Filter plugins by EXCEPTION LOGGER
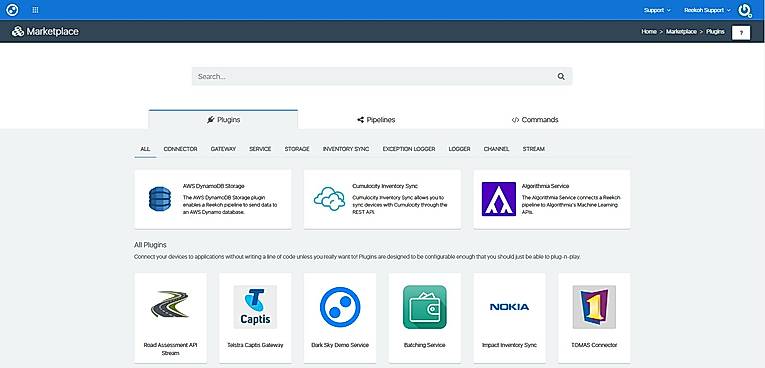The image size is (765, 368). point(409,149)
